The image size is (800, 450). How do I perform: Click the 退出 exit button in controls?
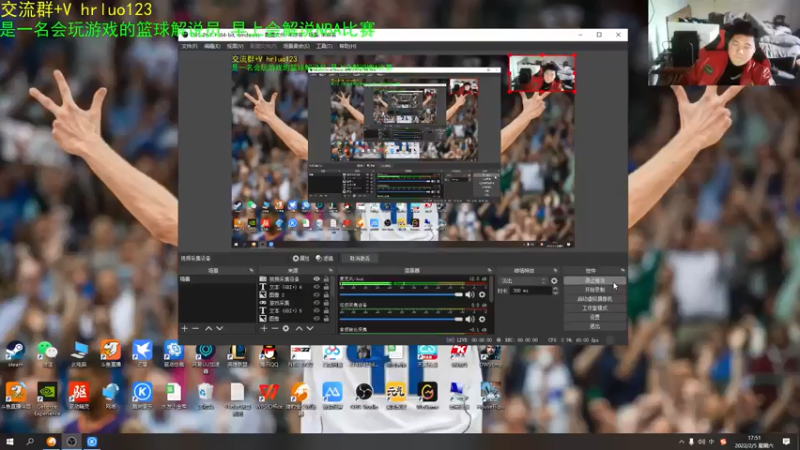tap(594, 327)
